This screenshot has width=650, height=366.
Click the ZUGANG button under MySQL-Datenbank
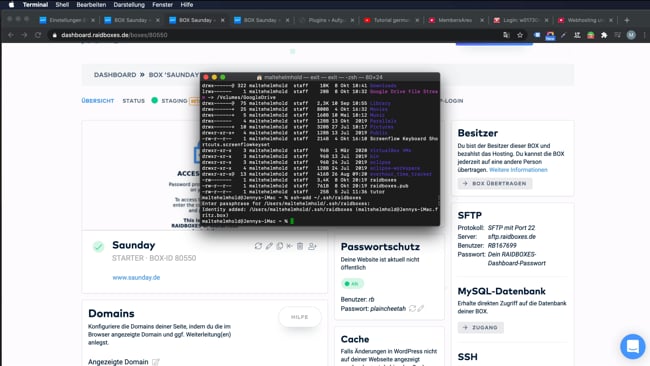pyautogui.click(x=480, y=327)
